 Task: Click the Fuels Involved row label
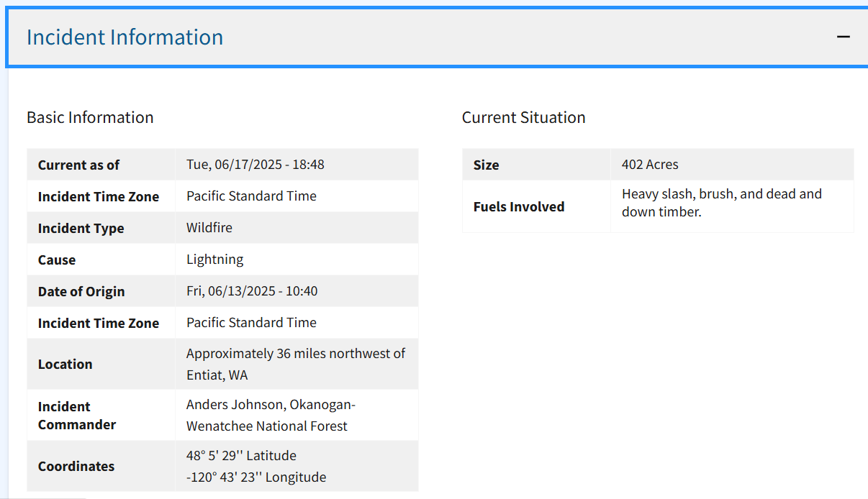tap(518, 206)
